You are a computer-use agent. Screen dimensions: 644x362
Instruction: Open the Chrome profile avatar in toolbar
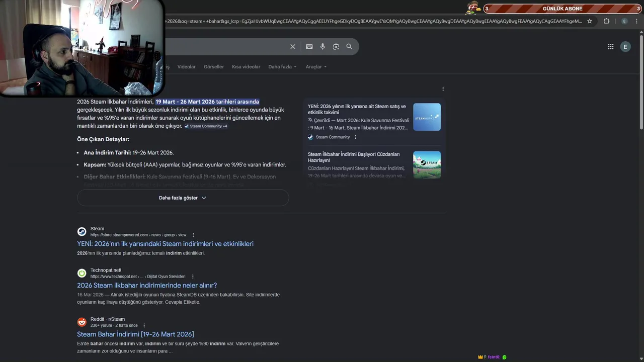click(x=624, y=21)
